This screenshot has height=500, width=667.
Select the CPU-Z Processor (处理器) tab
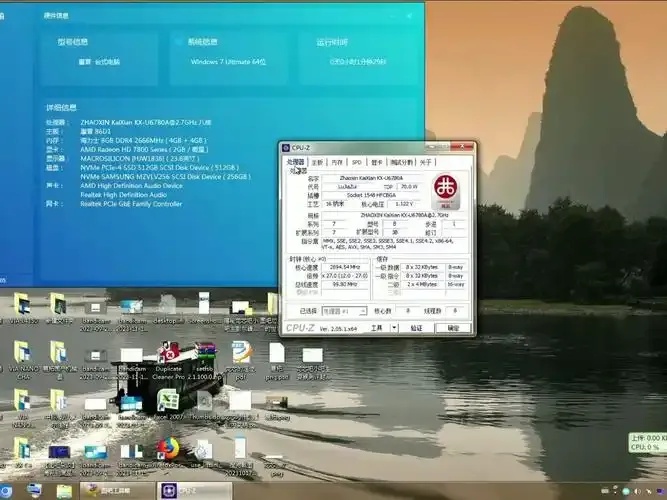pos(296,162)
